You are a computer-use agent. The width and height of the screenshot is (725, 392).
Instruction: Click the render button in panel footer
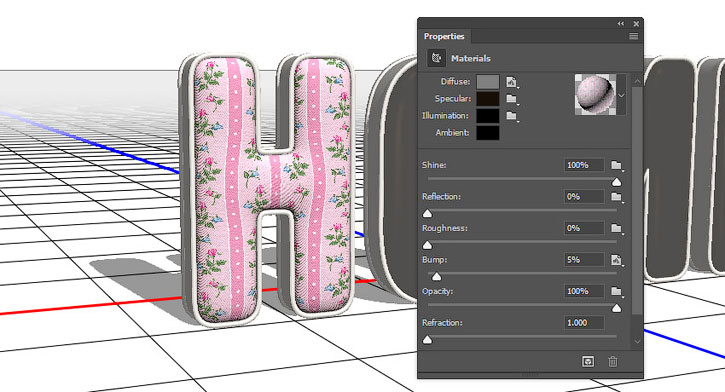pyautogui.click(x=588, y=361)
